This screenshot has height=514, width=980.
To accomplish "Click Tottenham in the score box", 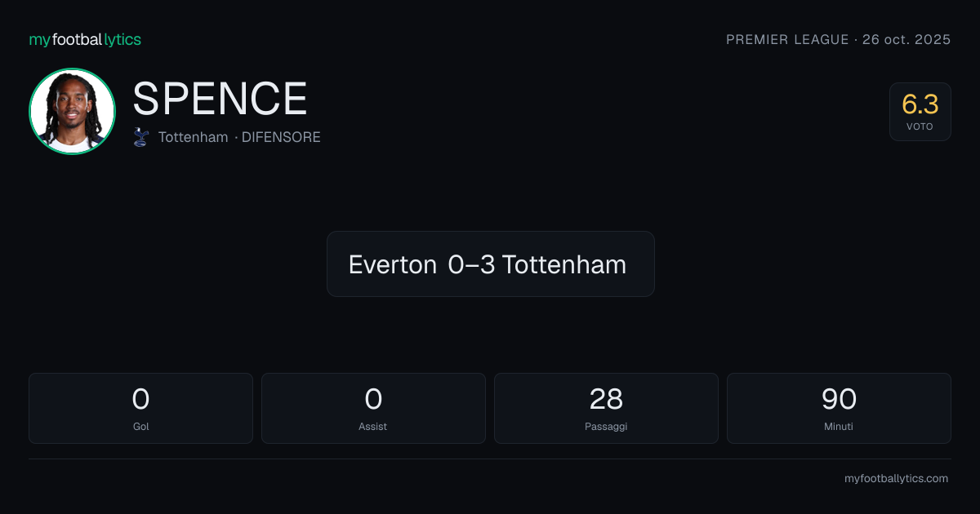I will pyautogui.click(x=564, y=264).
